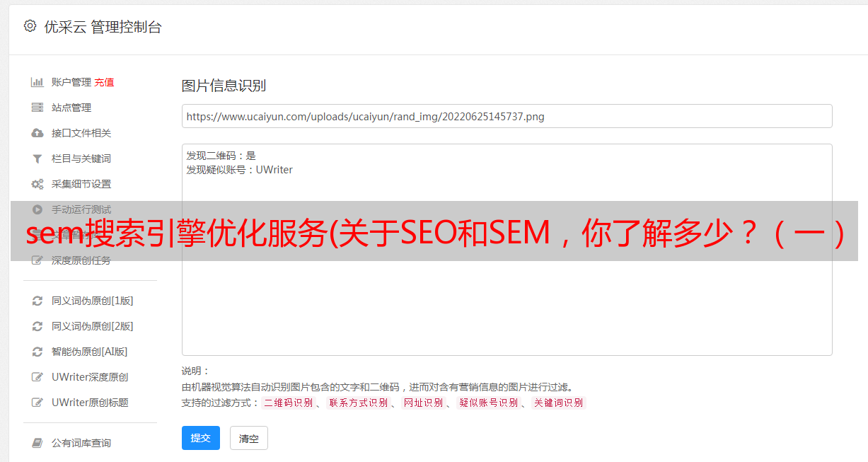Go to 同义词伪原创[2版] menu item

coord(92,326)
